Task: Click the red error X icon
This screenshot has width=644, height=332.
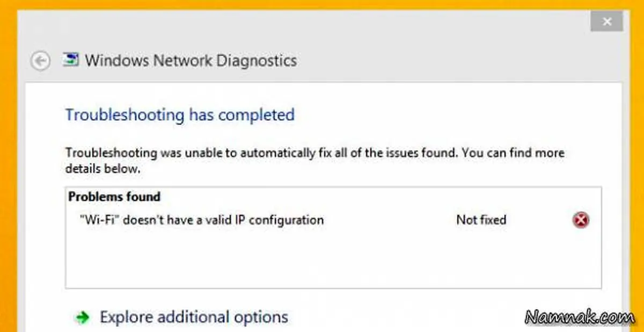Action: (580, 220)
